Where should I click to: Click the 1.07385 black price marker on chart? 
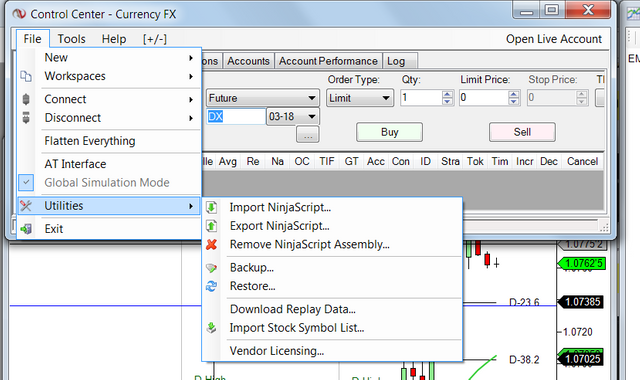pos(580,302)
